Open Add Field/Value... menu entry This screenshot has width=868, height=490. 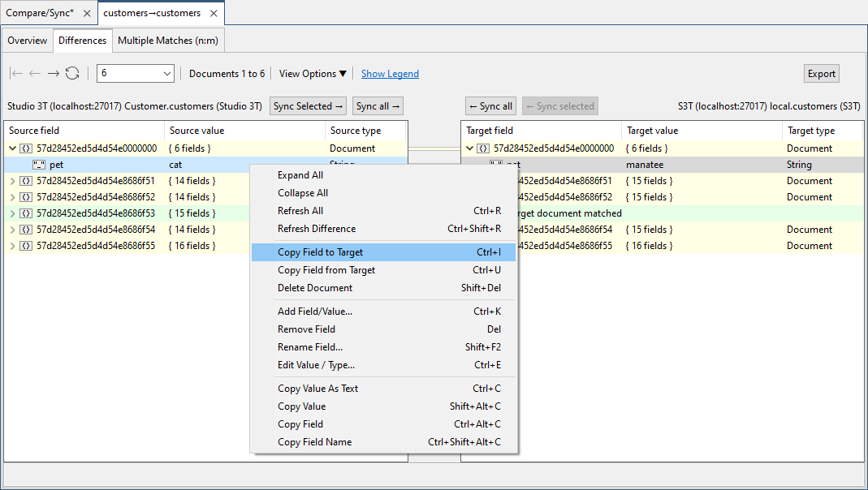pos(383,312)
